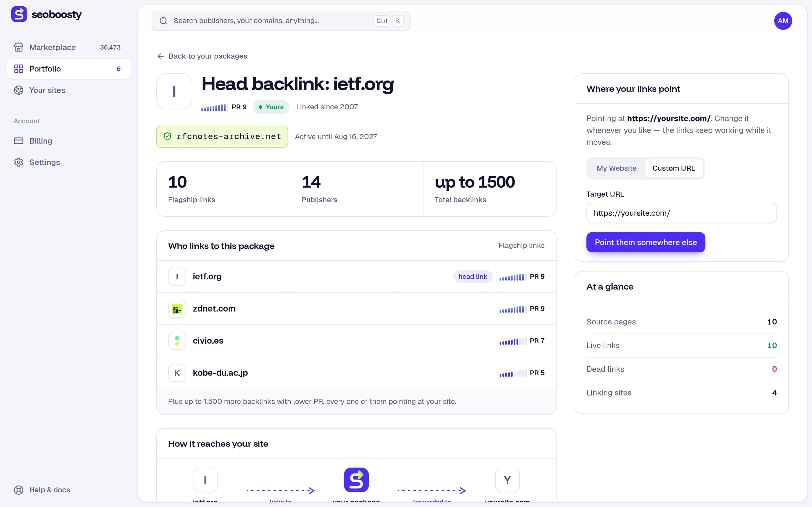Screen dimensions: 812x507
Task: Click the seoboosty logo icon
Action: coord(19,14)
